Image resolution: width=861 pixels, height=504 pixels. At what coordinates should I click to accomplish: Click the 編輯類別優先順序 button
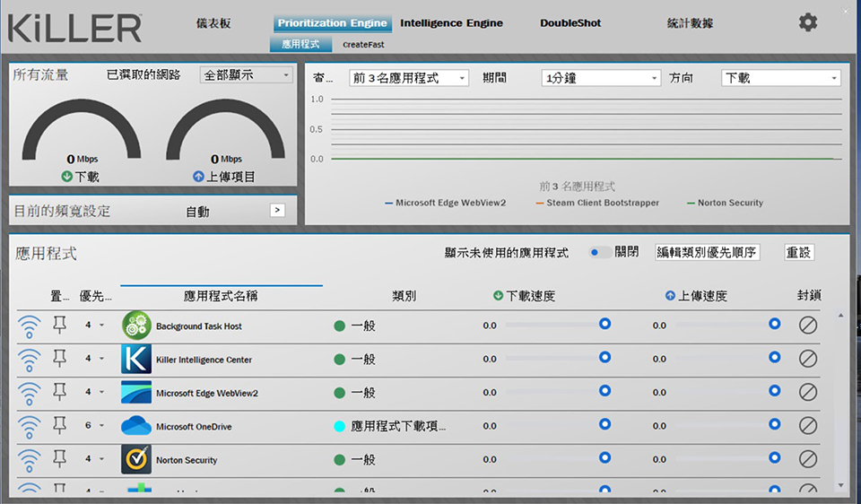pyautogui.click(x=708, y=253)
